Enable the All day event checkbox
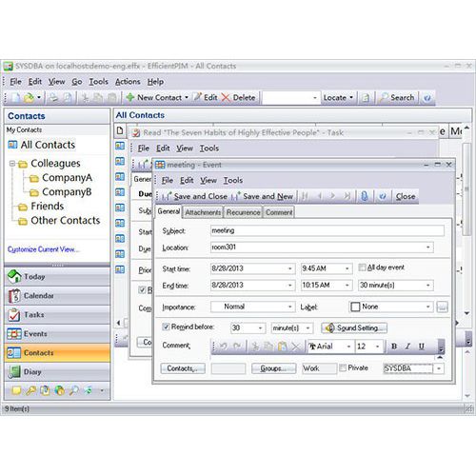The width and height of the screenshot is (476, 476). click(362, 268)
